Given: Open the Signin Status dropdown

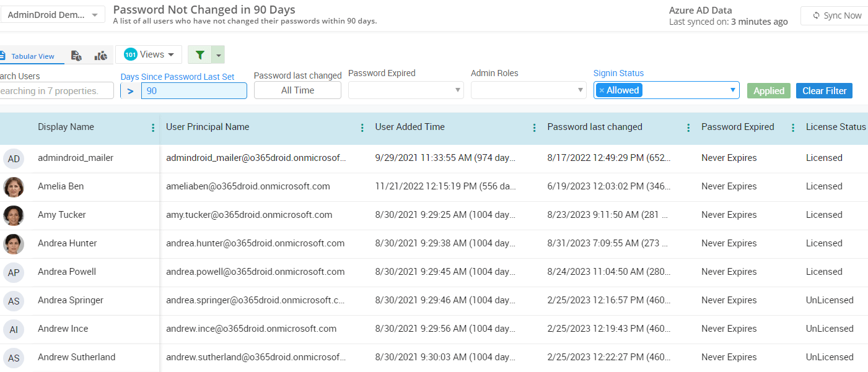Looking at the screenshot, I should coord(734,90).
